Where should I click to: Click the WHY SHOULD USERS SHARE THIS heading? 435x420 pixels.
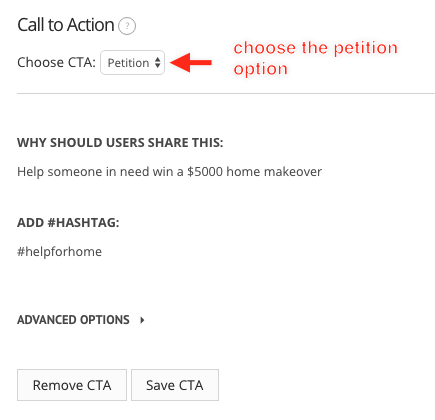click(120, 143)
